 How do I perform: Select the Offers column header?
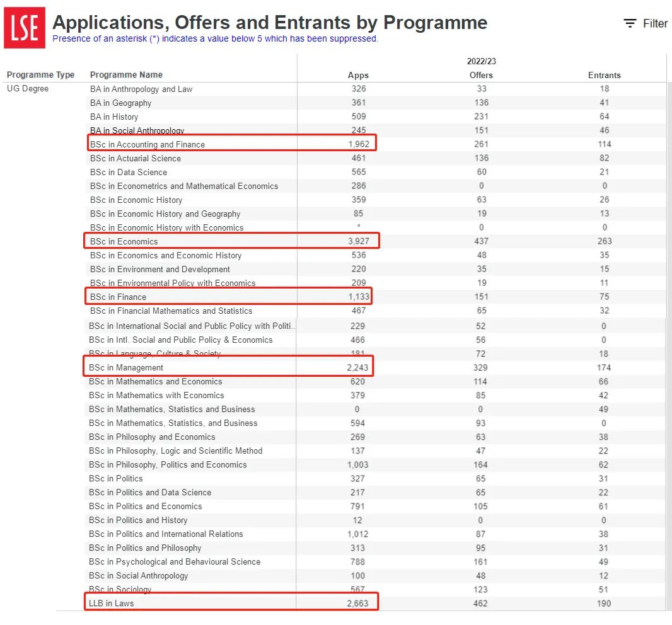click(481, 75)
